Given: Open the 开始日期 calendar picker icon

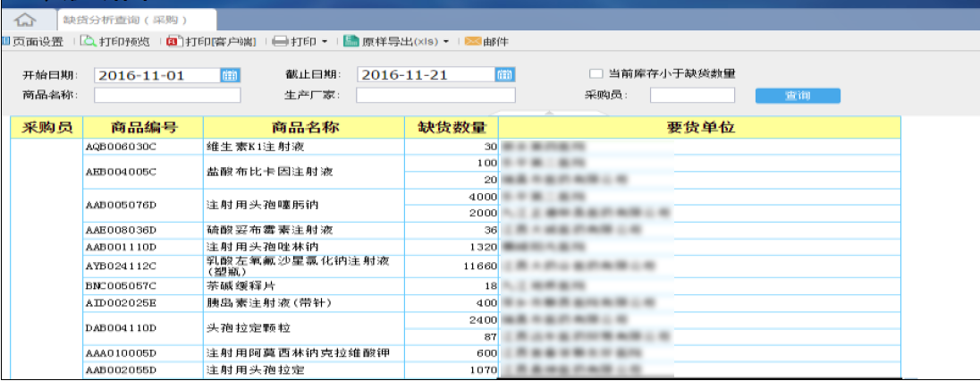Looking at the screenshot, I should click(x=231, y=75).
